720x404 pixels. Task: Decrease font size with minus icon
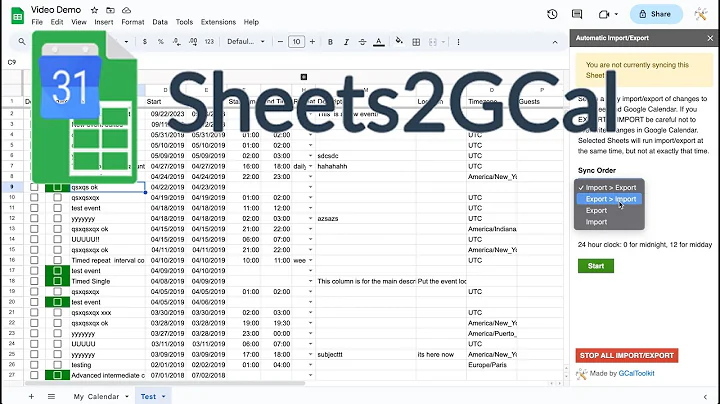[x=280, y=42]
